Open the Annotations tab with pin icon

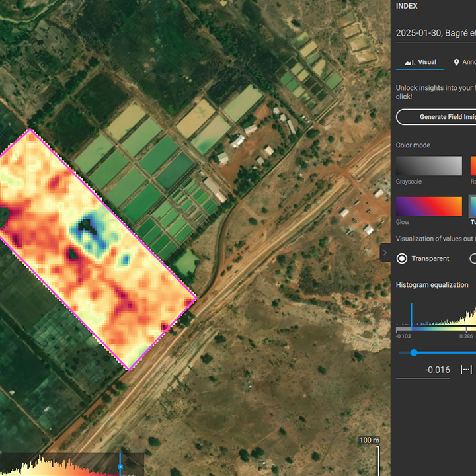click(464, 62)
